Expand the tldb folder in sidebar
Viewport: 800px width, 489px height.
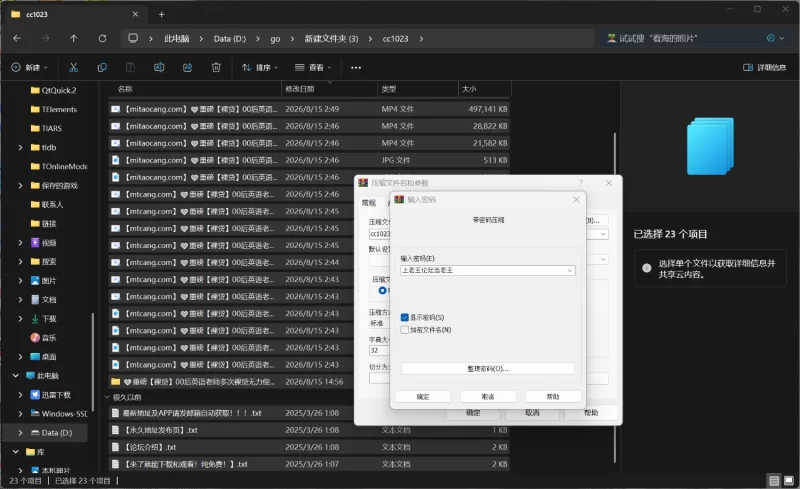pos(20,148)
